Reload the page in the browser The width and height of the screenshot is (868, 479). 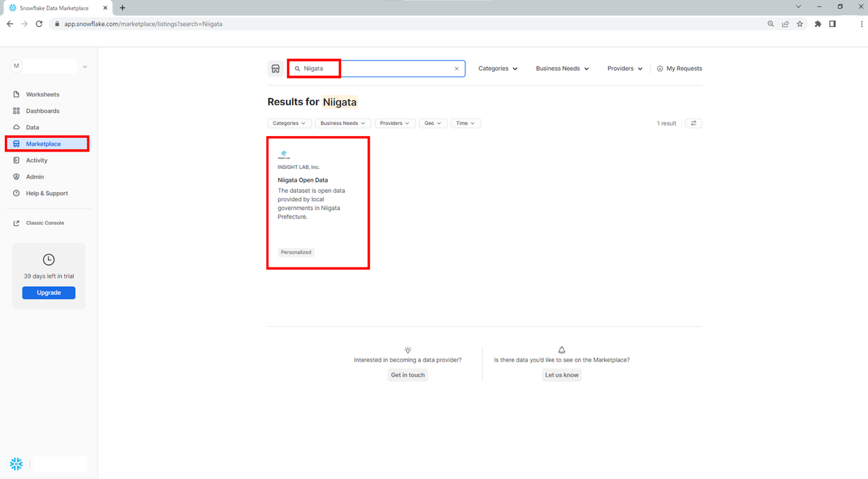click(39, 24)
